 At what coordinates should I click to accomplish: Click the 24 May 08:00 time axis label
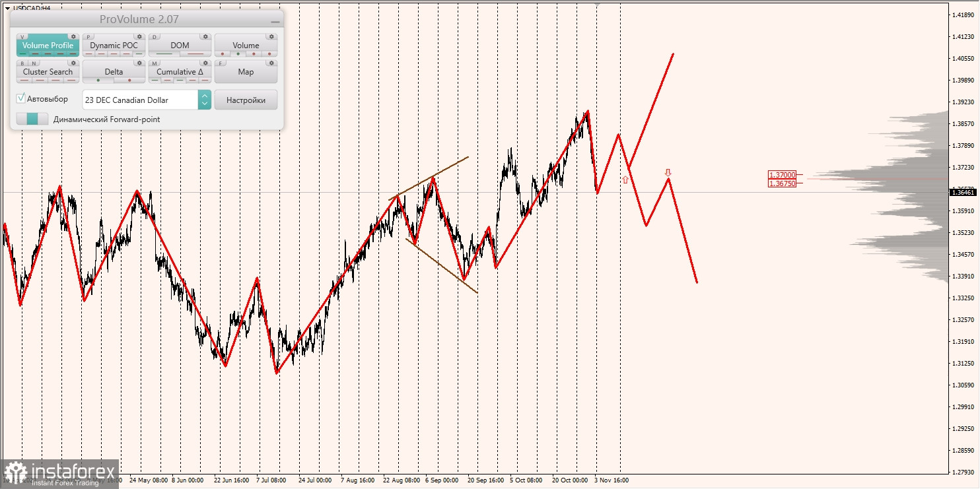(148, 480)
